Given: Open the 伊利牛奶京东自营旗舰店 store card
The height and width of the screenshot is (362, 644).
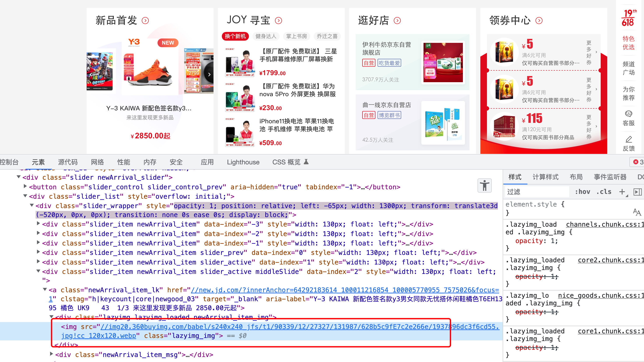Looking at the screenshot, I should [412, 62].
